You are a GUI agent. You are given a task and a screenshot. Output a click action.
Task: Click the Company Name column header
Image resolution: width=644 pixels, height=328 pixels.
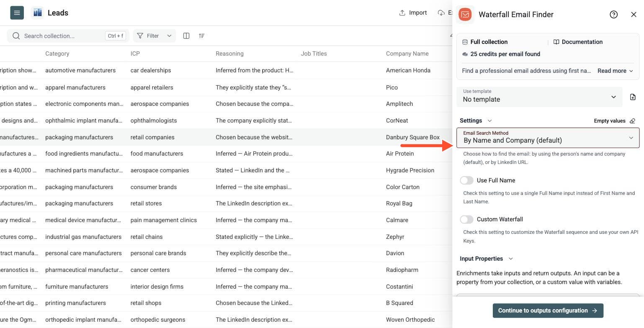point(407,54)
